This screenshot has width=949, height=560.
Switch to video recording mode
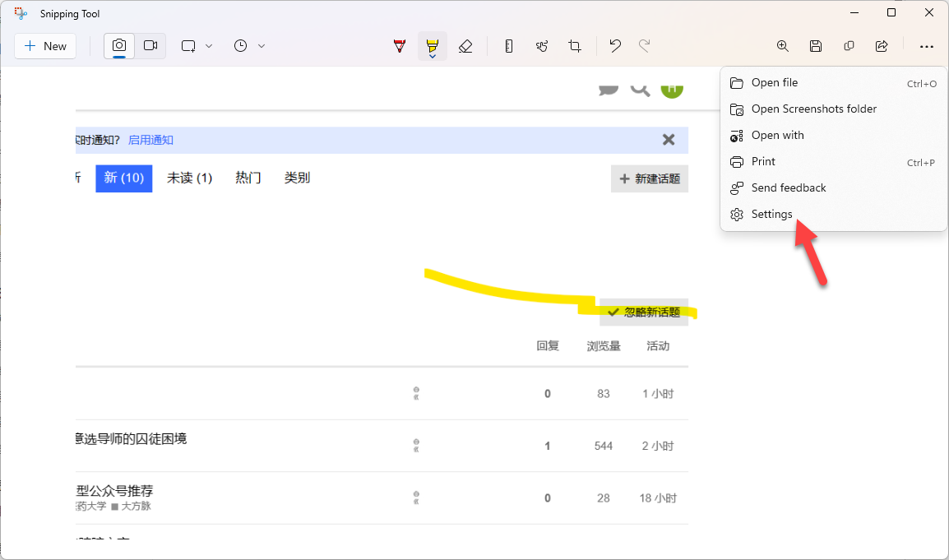[x=150, y=46]
